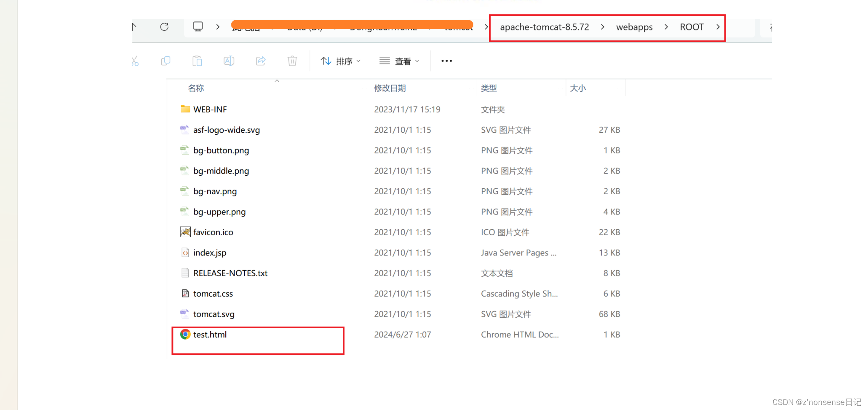This screenshot has width=868, height=410.
Task: Go to apache-tomcat-8.5.72 breadcrumb folder
Action: [545, 27]
